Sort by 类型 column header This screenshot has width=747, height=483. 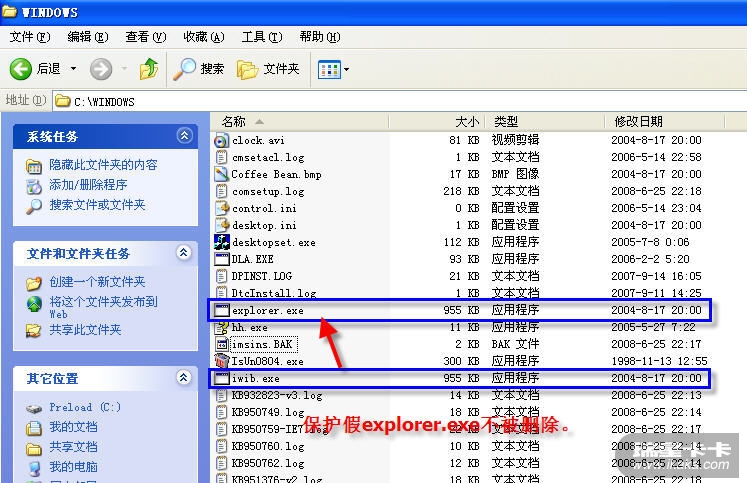click(x=545, y=122)
